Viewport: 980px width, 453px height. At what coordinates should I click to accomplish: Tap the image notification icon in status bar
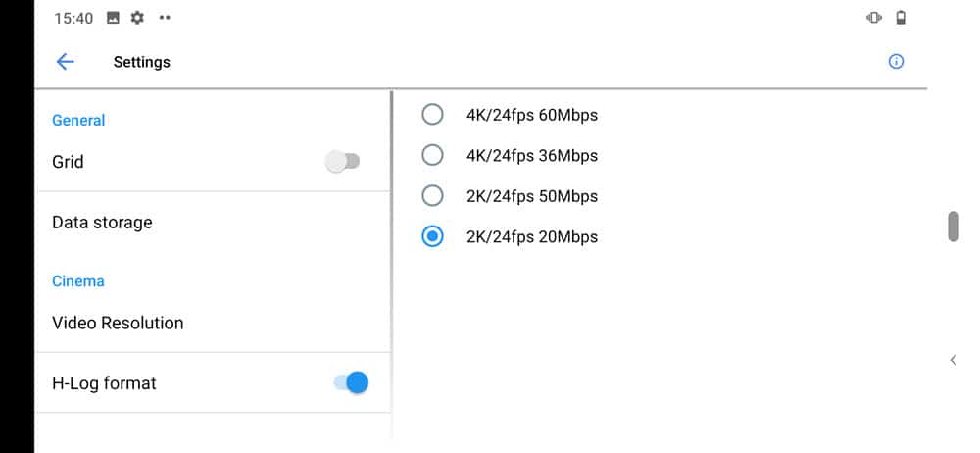(114, 18)
